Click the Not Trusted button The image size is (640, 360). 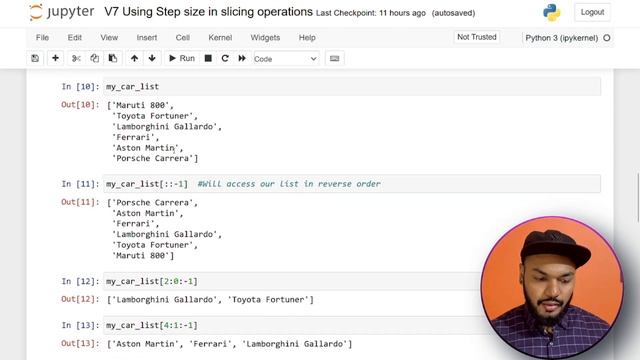click(x=477, y=37)
